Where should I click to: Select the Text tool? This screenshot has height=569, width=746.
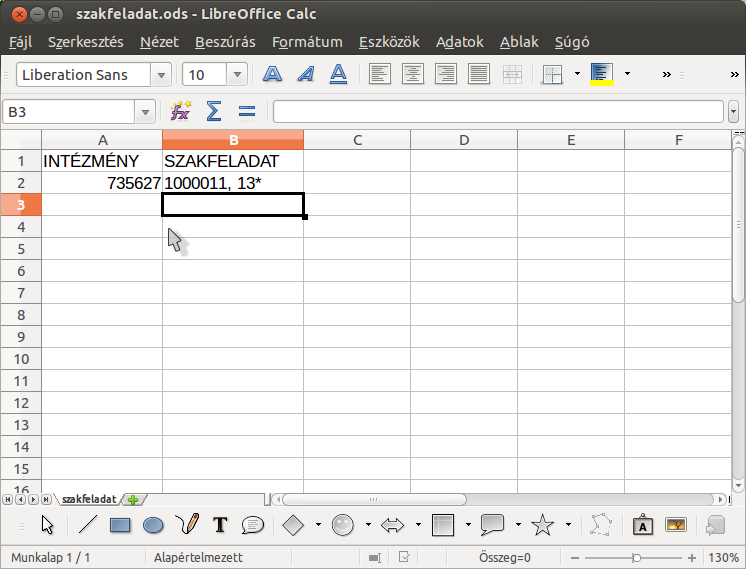(220, 525)
